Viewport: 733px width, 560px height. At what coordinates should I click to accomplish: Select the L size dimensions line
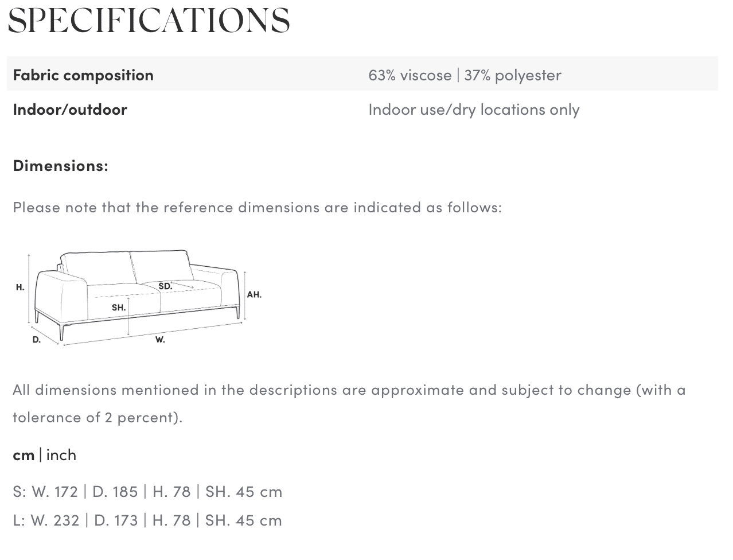pyautogui.click(x=147, y=520)
